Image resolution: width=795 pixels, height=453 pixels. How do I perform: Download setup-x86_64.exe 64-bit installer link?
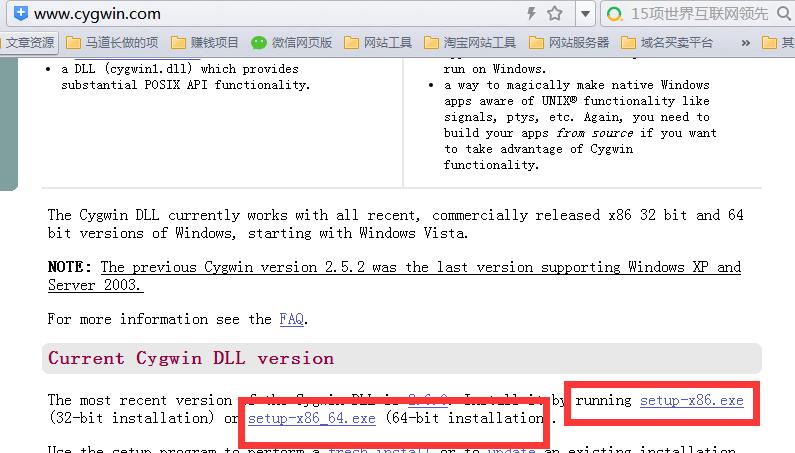click(x=312, y=418)
